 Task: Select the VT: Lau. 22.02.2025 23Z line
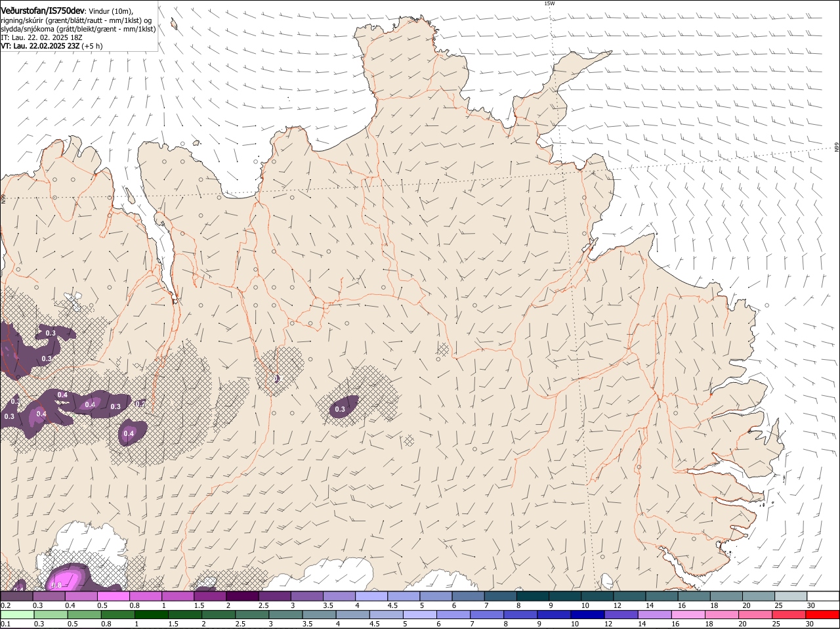click(51, 46)
